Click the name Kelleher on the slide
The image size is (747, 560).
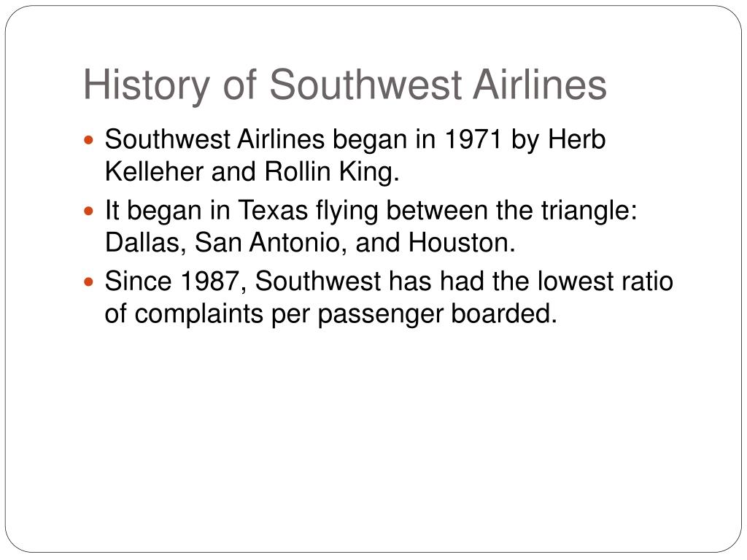(154, 171)
